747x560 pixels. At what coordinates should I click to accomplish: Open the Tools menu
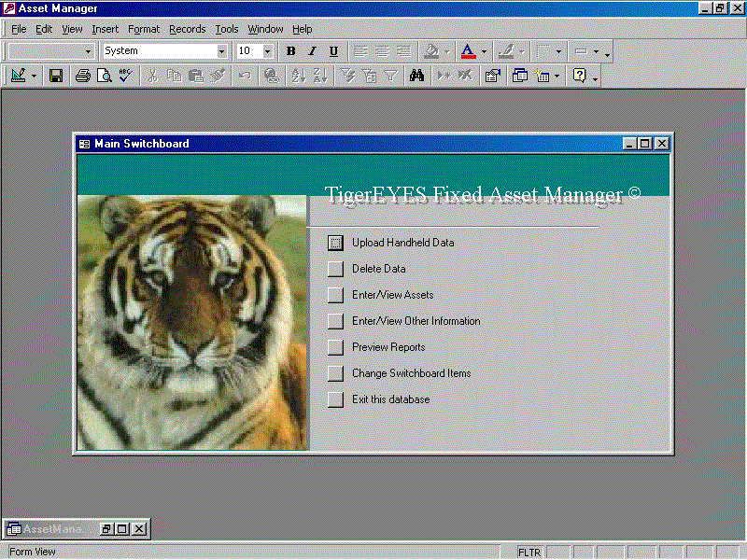click(227, 30)
